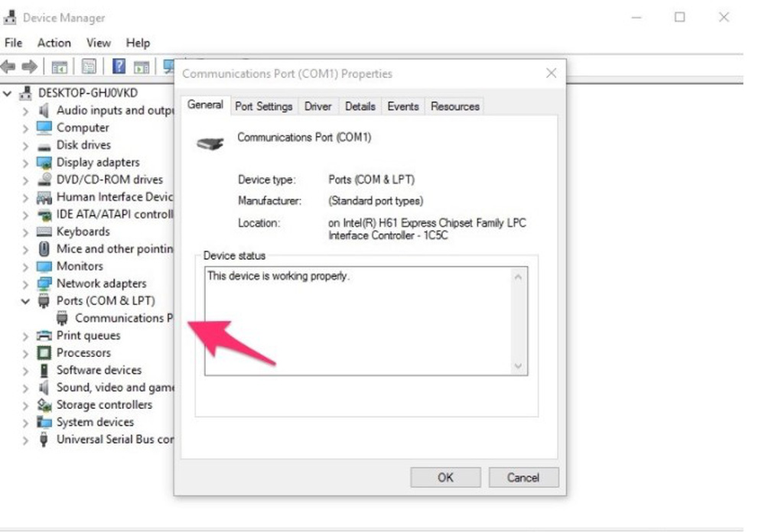Select the Storage controllers tree item
765x532 pixels.
pyautogui.click(x=104, y=405)
